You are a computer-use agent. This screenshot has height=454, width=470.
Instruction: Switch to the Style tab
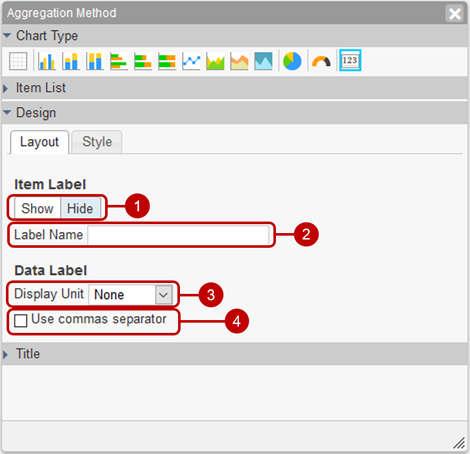[97, 142]
